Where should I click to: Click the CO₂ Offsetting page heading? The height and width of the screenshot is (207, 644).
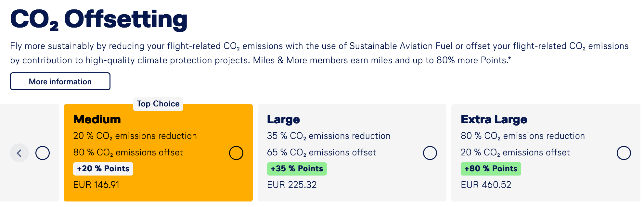pyautogui.click(x=99, y=19)
